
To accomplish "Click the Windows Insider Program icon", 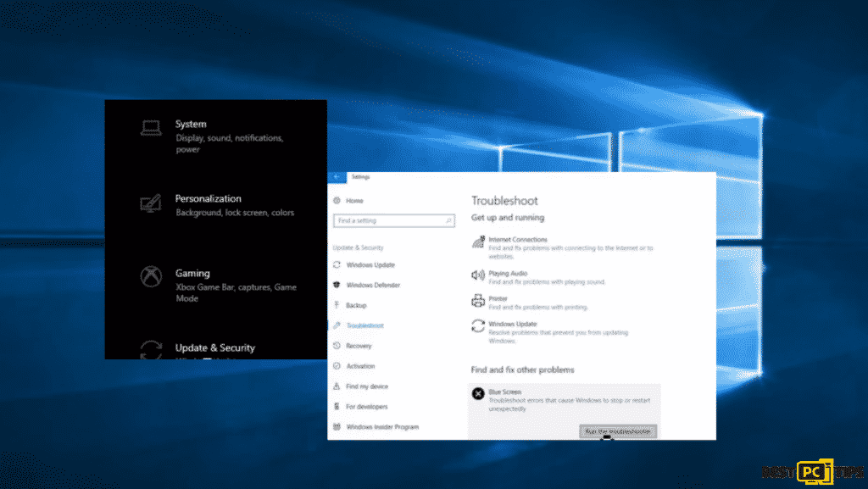I will point(337,427).
